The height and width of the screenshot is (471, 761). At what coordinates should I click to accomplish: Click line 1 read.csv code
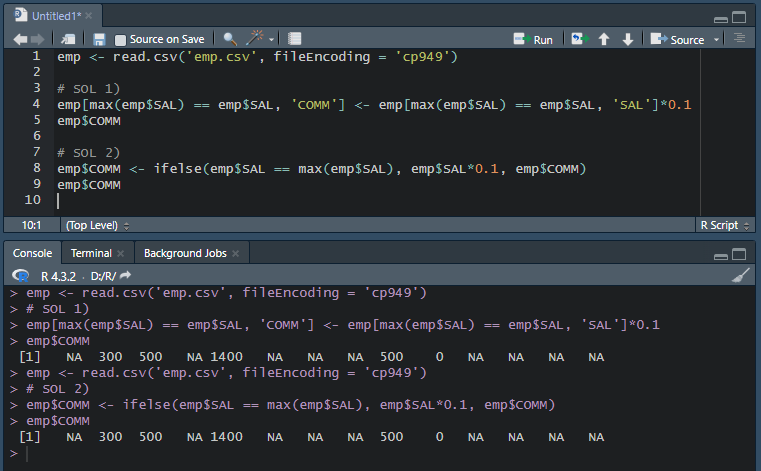257,57
